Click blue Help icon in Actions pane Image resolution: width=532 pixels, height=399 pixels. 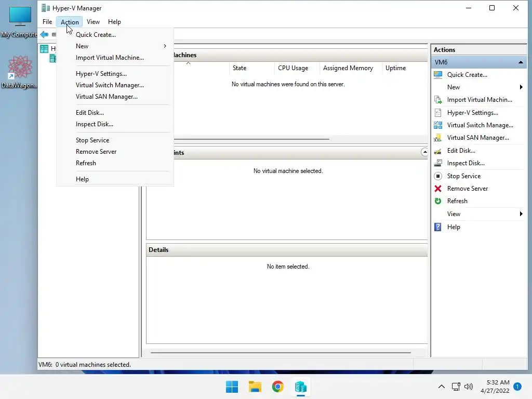(x=438, y=227)
